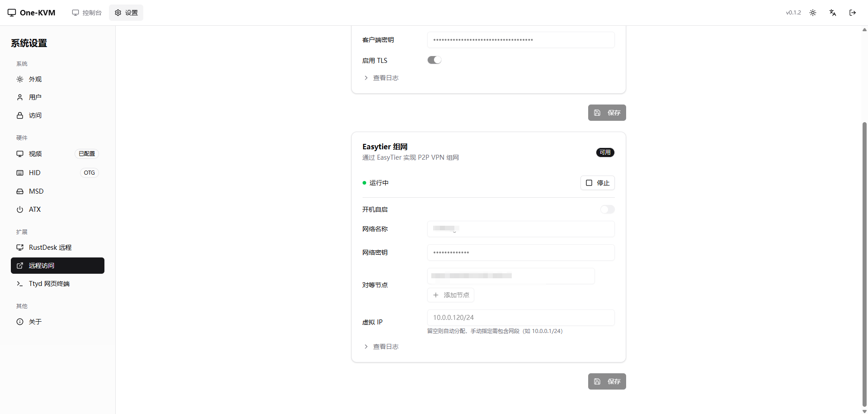Image resolution: width=868 pixels, height=414 pixels.
Task: Click the page vertical scrollbar
Action: pyautogui.click(x=864, y=262)
